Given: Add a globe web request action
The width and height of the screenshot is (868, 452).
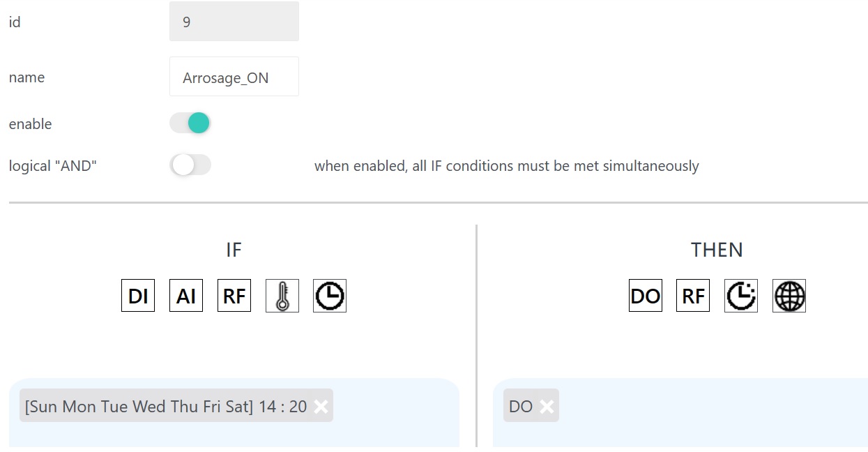Looking at the screenshot, I should click(x=789, y=296).
